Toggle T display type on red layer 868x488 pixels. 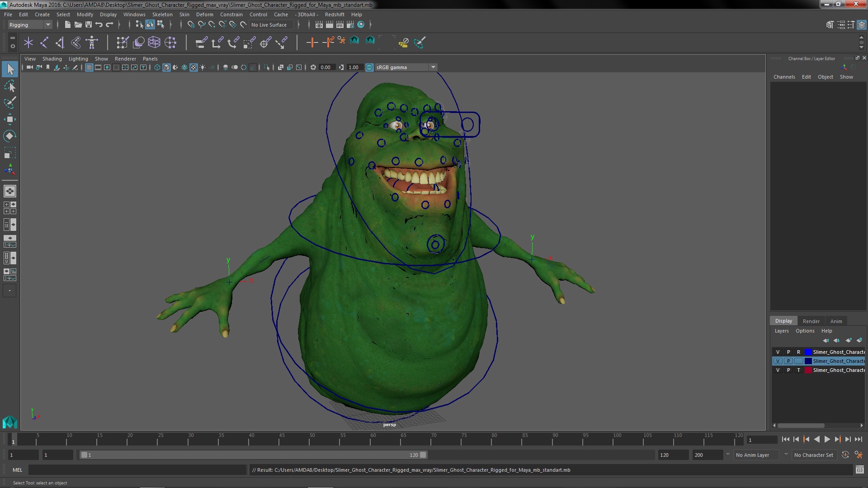pos(798,370)
